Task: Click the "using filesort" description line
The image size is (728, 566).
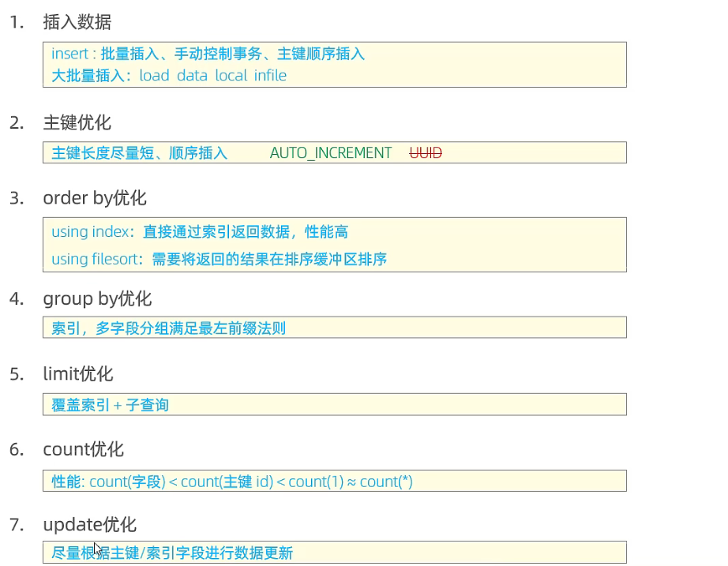Action: [x=219, y=259]
